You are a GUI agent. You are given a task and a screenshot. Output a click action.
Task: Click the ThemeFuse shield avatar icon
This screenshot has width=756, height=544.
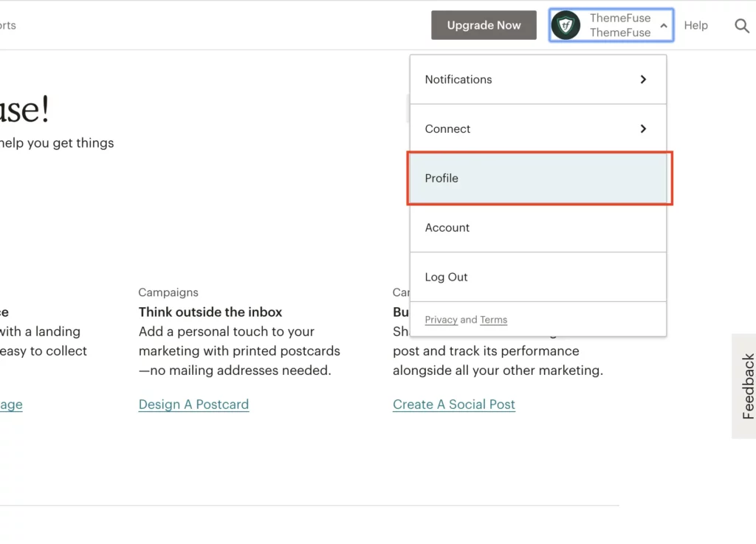tap(566, 24)
